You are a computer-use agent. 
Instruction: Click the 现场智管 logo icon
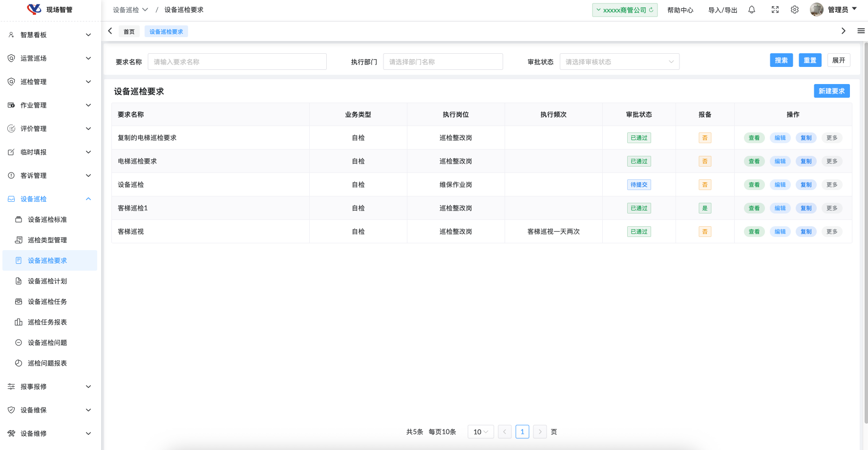click(x=34, y=9)
